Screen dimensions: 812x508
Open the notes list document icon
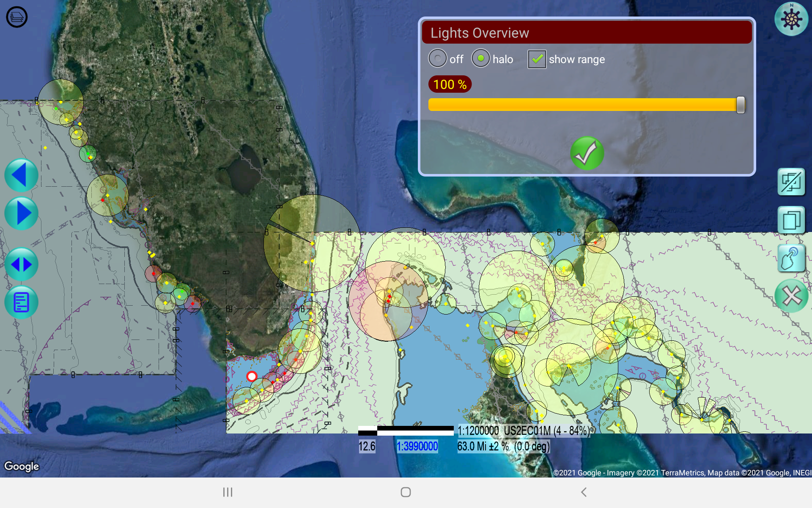(21, 302)
